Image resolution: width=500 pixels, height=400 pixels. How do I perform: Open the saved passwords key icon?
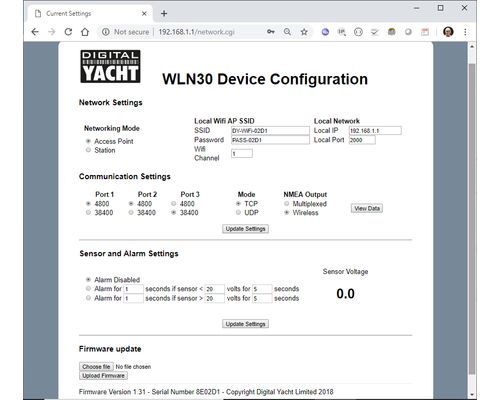click(271, 32)
